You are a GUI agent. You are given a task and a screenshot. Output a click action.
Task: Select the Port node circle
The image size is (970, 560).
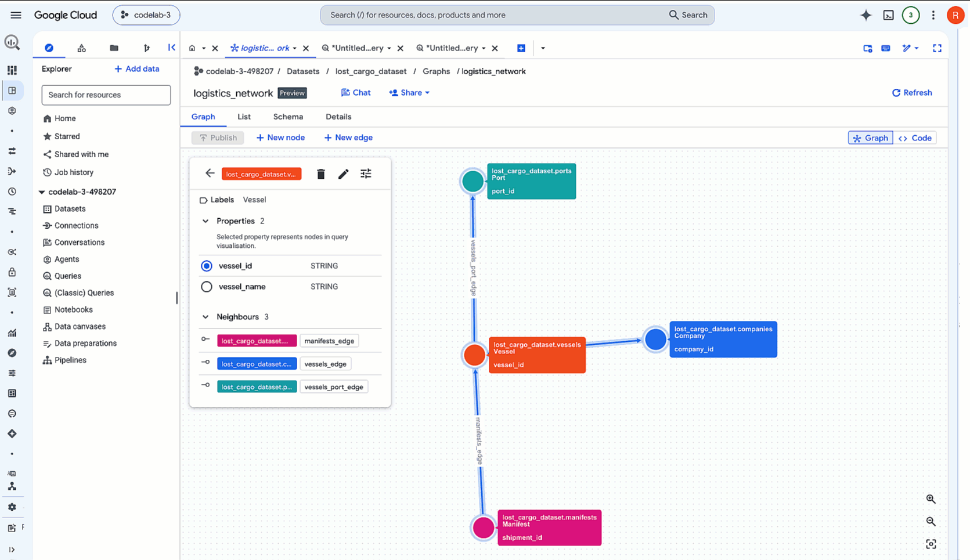[473, 181]
